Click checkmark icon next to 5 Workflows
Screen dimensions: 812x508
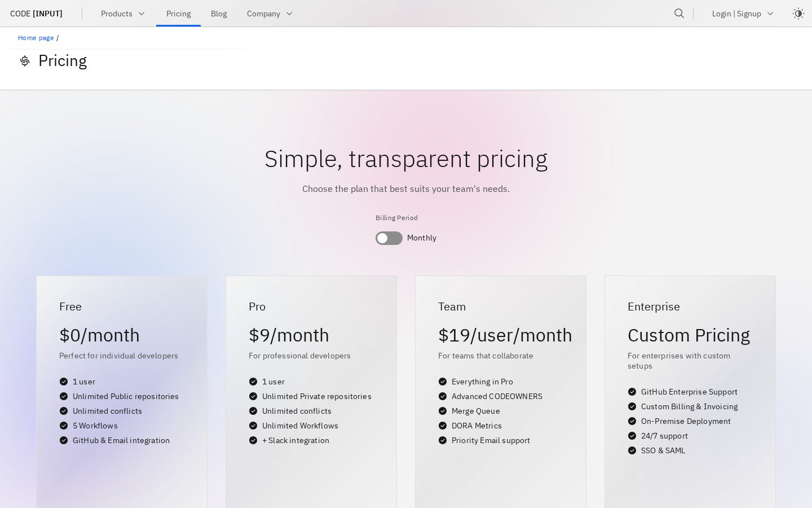(64, 426)
